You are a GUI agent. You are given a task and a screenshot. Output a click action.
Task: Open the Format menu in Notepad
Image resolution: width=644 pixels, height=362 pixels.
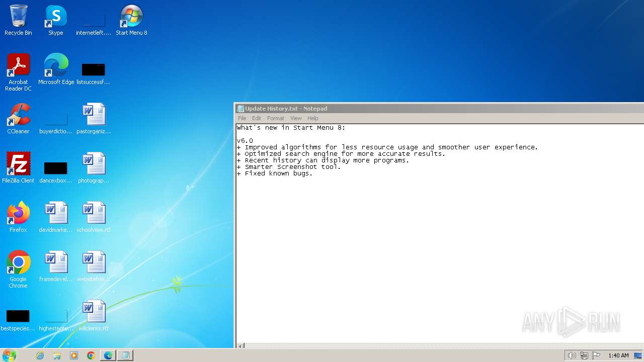pyautogui.click(x=276, y=118)
